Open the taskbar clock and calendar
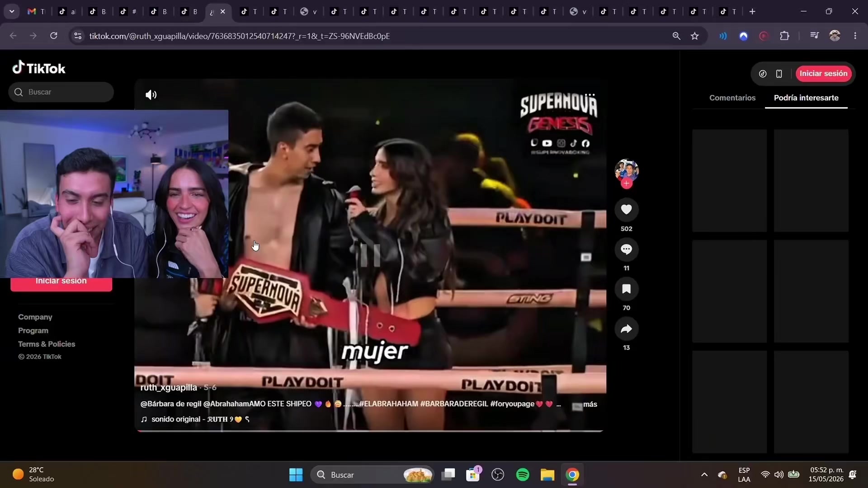This screenshot has height=488, width=868. point(826,474)
